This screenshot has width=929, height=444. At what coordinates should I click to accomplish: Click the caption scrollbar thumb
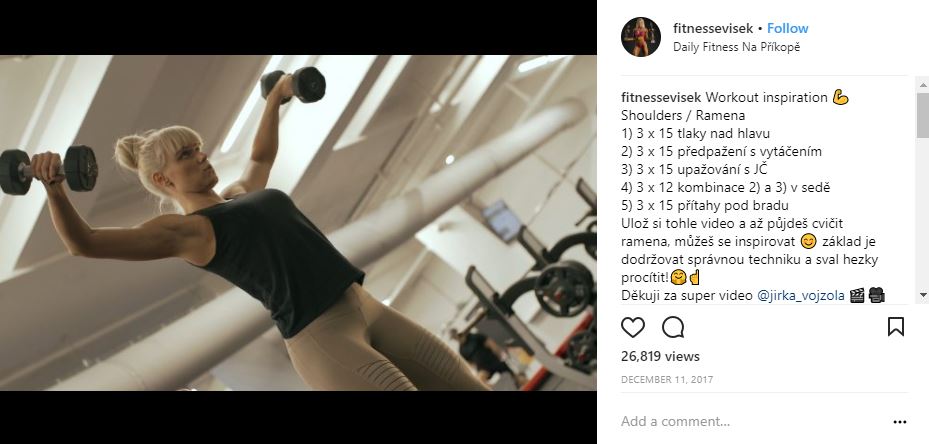(922, 114)
